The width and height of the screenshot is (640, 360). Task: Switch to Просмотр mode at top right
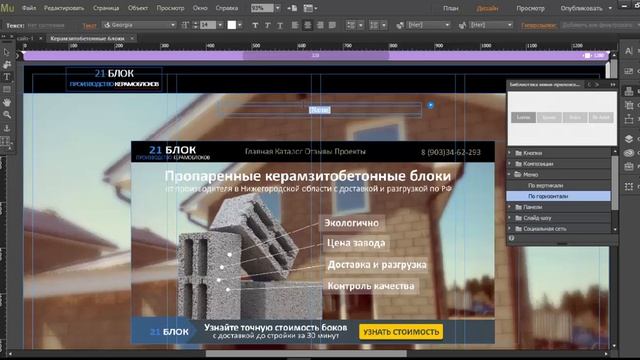(x=530, y=8)
